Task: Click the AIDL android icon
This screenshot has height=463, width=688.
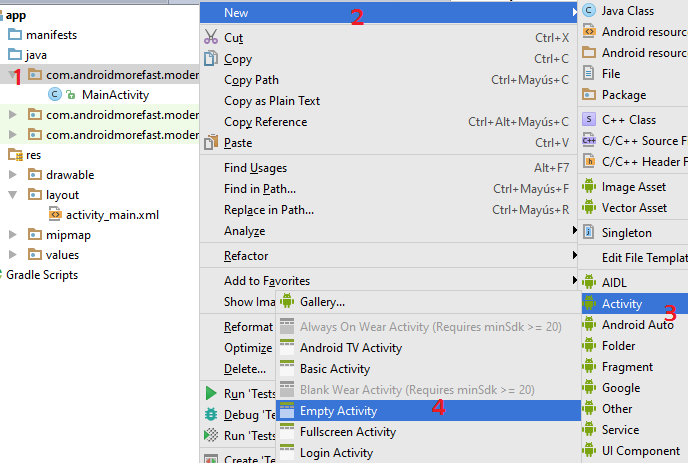Action: tap(589, 282)
